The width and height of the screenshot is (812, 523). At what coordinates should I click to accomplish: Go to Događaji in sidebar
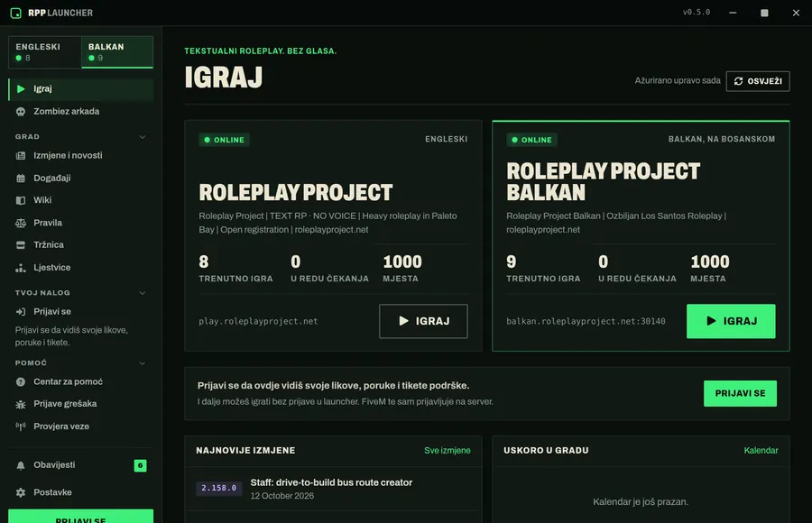tap(81, 179)
